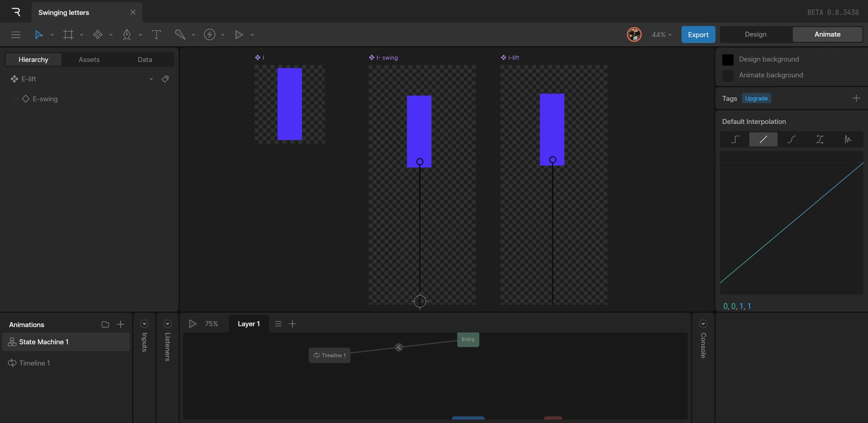Select State Machine 1 in Animations

coord(66,342)
